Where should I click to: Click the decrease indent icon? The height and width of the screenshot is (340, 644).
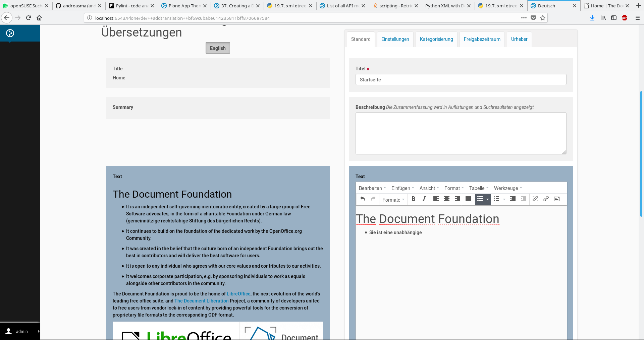[x=513, y=199]
